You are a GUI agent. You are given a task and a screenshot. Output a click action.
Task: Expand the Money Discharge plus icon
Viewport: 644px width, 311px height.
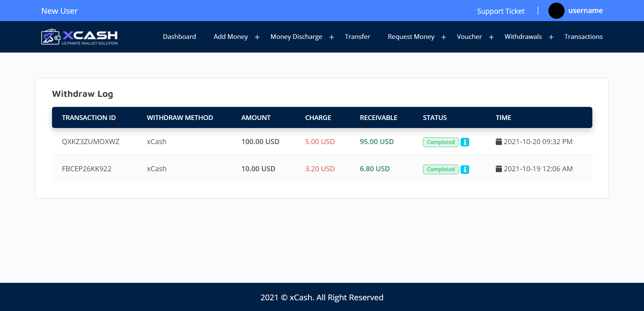point(332,37)
